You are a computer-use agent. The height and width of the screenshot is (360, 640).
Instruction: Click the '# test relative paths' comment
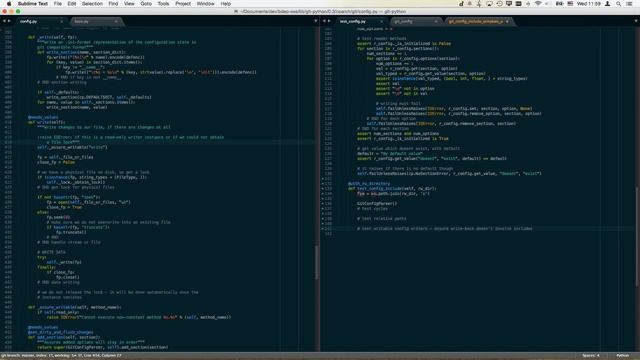(382, 219)
